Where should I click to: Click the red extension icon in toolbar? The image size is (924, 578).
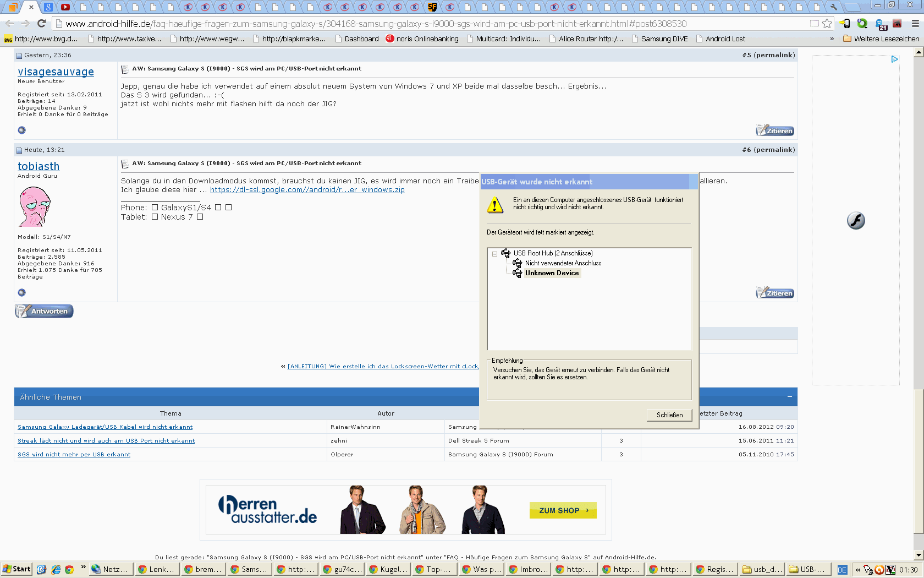click(898, 24)
